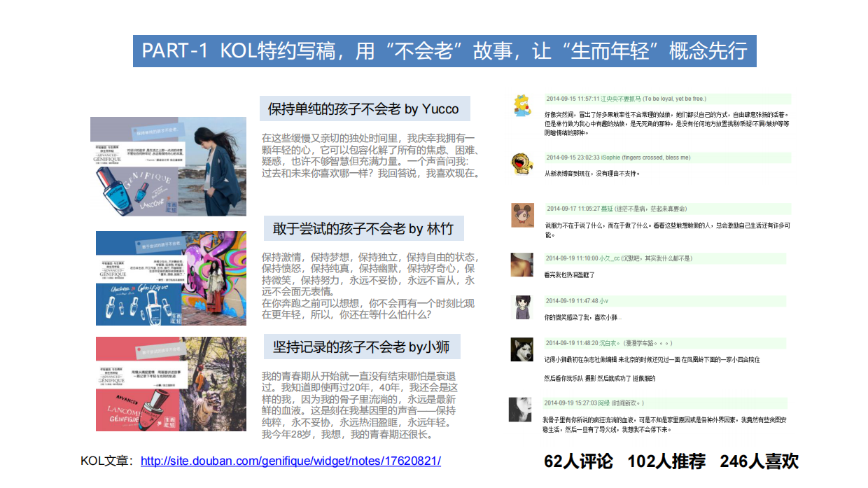Click the 林竹 article thumbnail with graffiti wall
Screen dimensions: 868x488
pyautogui.click(x=171, y=278)
